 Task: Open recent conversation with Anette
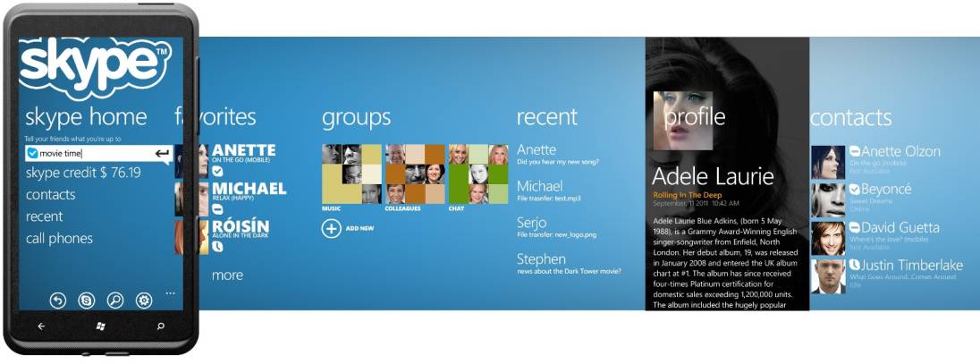536,149
